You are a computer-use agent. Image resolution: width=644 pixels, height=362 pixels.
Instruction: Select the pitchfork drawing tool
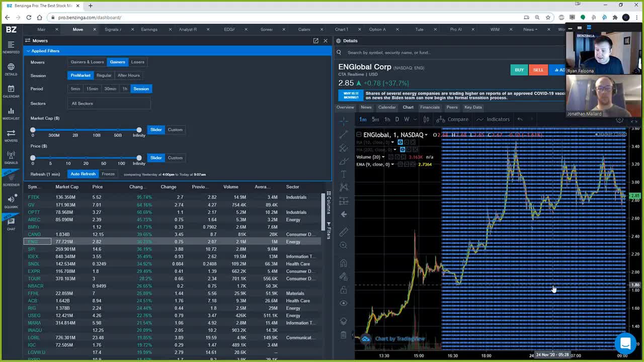(x=344, y=148)
